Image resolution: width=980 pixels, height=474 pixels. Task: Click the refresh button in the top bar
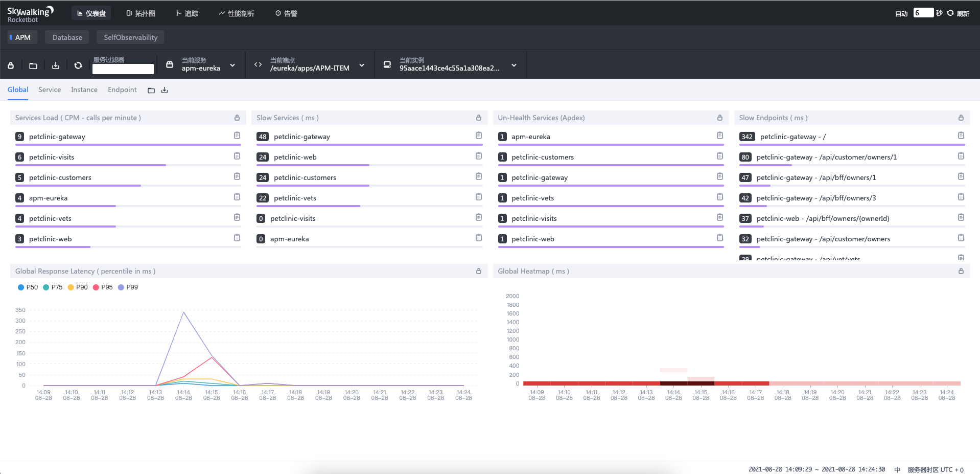958,13
